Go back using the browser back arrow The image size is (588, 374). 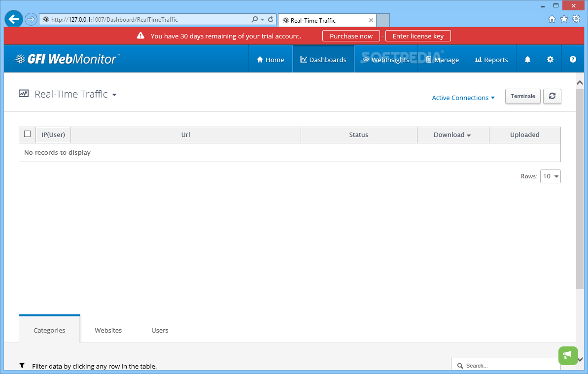(x=14, y=19)
